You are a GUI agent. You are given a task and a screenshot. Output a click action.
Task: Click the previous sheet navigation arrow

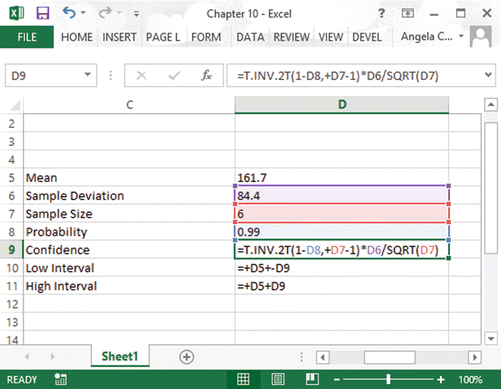tap(27, 357)
